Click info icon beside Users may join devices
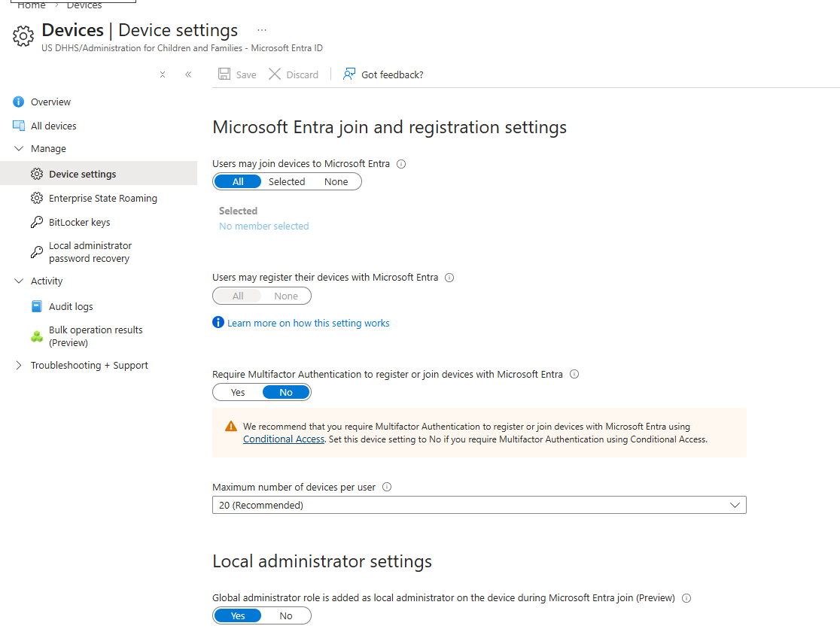Screen dimensions: 840x629 click(x=401, y=164)
